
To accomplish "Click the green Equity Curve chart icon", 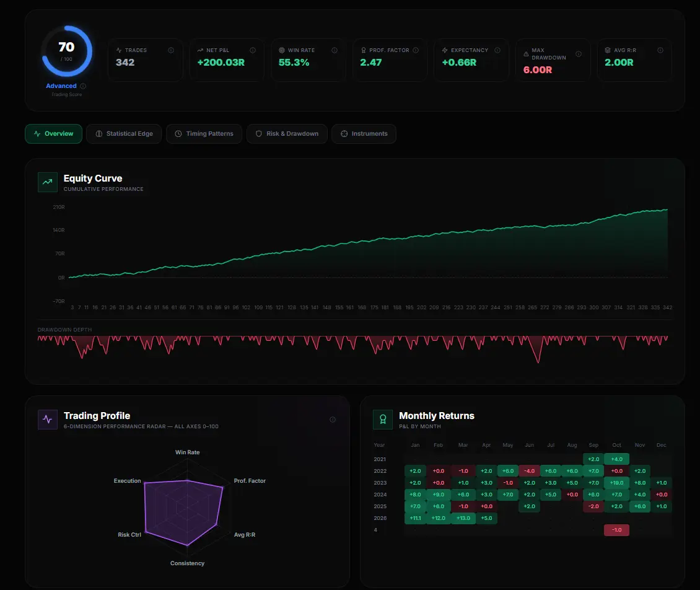I will (x=47, y=182).
